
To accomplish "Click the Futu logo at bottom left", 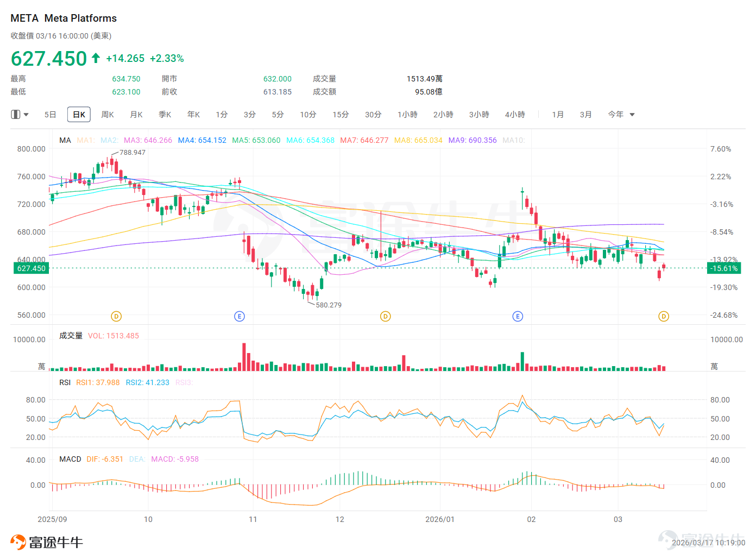I will [47, 542].
